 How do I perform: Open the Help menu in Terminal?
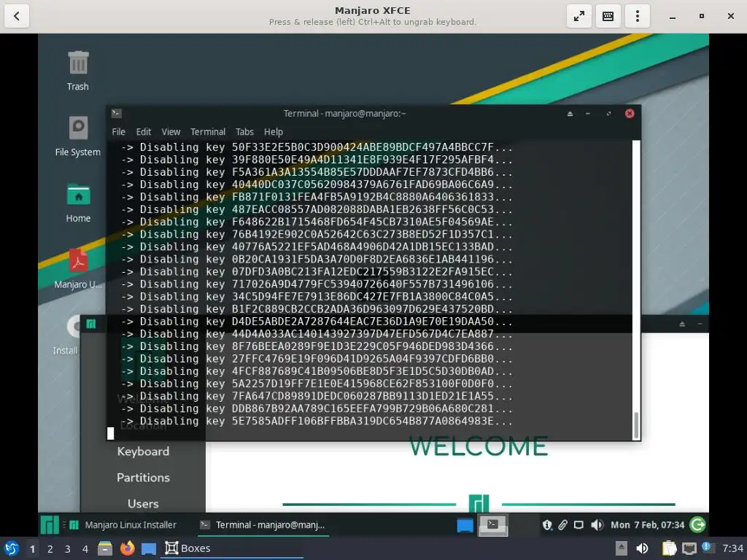coord(274,132)
